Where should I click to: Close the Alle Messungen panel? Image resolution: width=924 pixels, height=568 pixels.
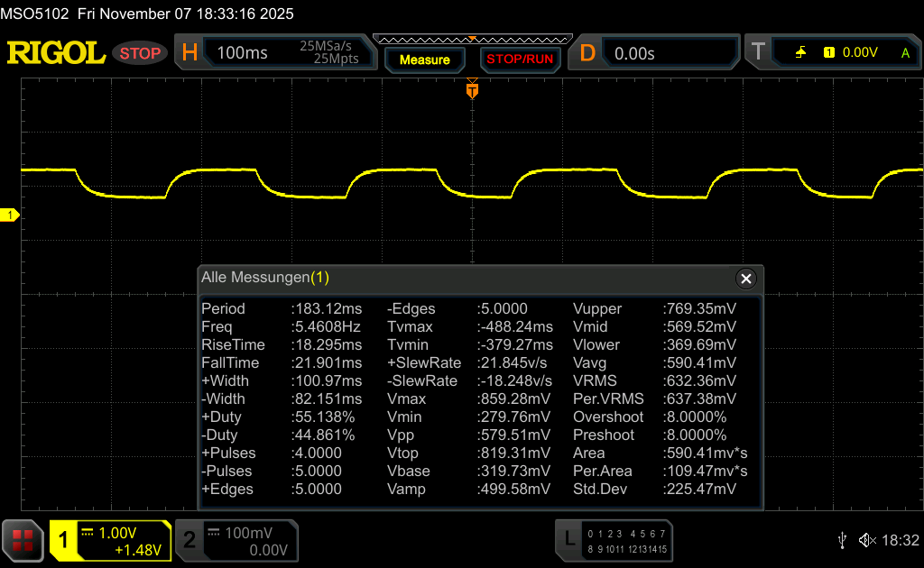click(x=745, y=279)
